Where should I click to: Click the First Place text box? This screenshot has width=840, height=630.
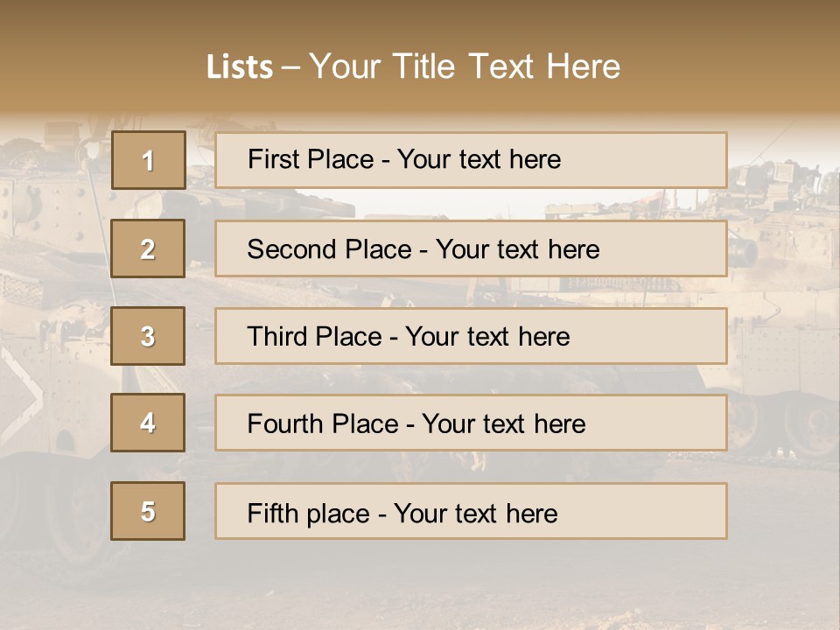tap(471, 160)
